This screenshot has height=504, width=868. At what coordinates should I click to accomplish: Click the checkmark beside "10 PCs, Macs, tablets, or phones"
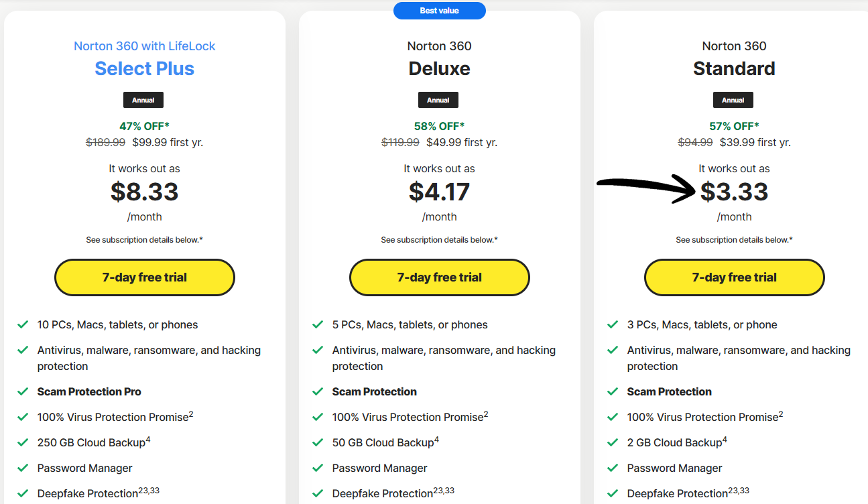22,324
